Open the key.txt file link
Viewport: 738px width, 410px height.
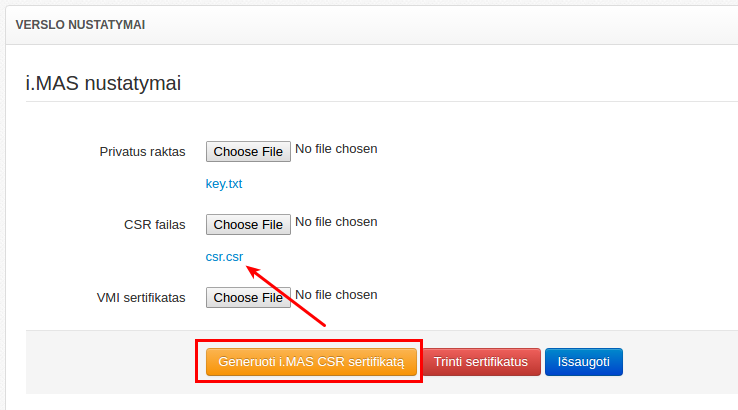point(224,184)
